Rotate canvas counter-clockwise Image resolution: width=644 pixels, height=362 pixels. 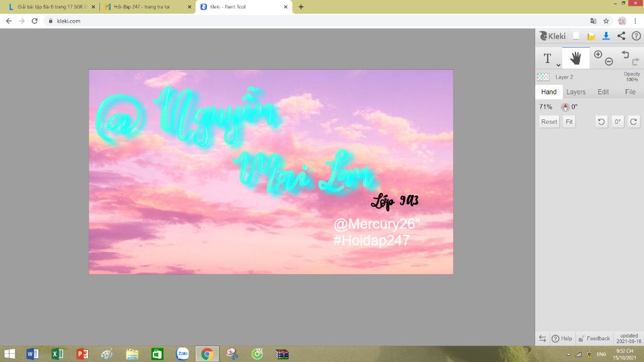[601, 122]
